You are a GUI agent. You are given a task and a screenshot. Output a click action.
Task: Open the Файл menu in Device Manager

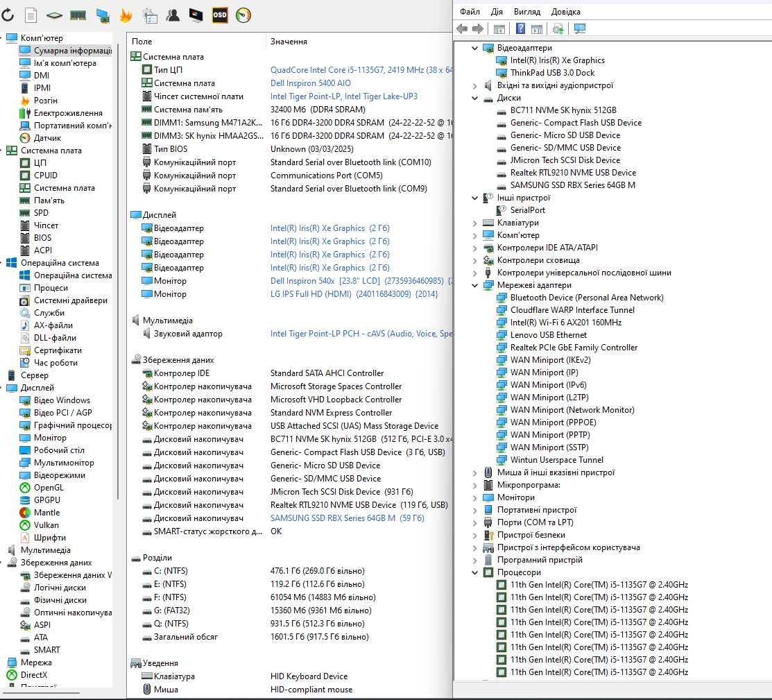(470, 11)
